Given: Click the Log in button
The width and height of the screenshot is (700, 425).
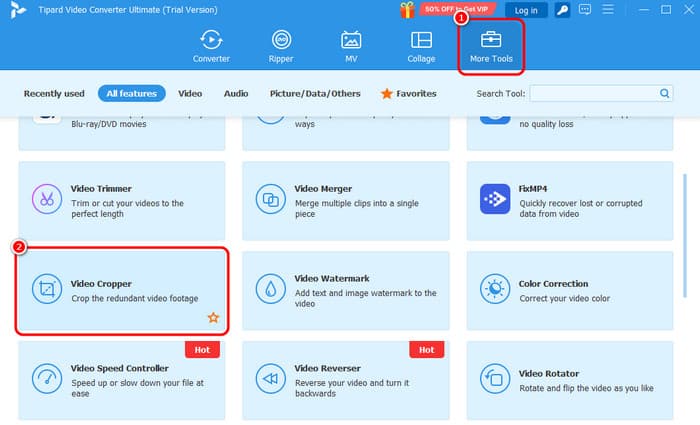Looking at the screenshot, I should click(x=526, y=10).
